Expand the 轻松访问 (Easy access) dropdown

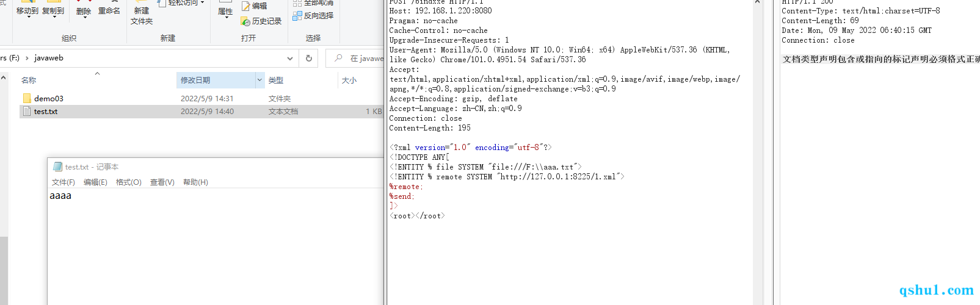[x=182, y=3]
